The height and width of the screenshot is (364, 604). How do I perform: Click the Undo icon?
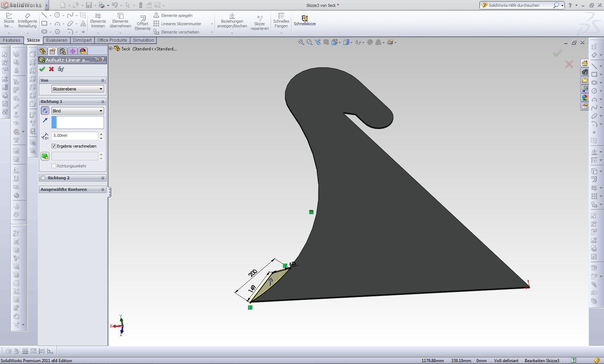tap(114, 5)
